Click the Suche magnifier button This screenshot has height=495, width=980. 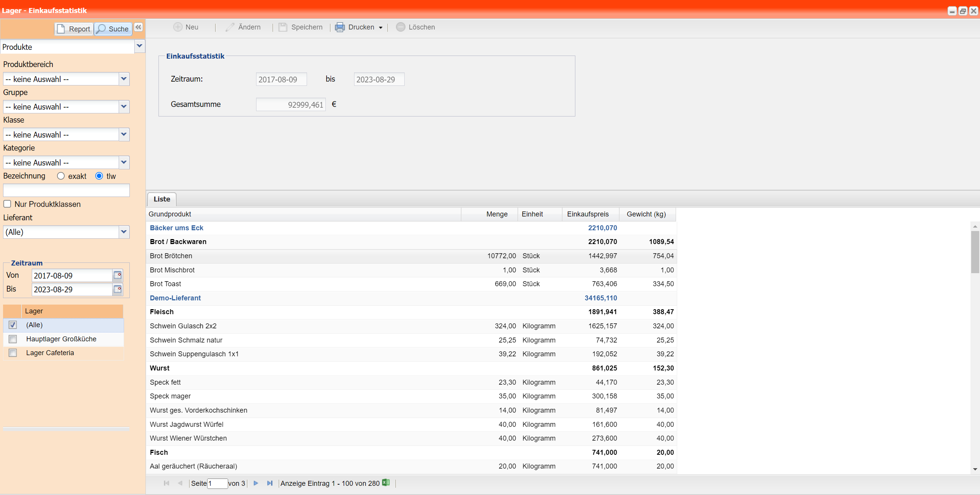coord(113,29)
